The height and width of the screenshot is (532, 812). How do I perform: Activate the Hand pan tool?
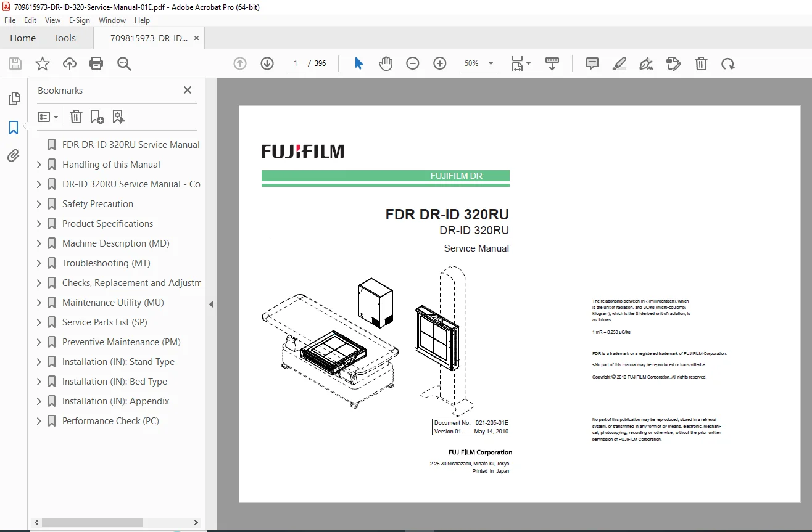(x=386, y=63)
